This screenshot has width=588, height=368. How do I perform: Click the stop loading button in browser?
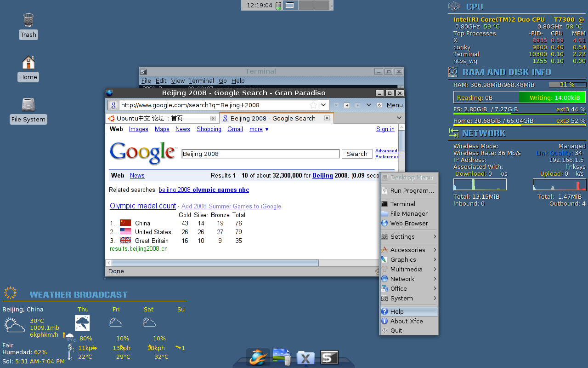click(x=336, y=105)
